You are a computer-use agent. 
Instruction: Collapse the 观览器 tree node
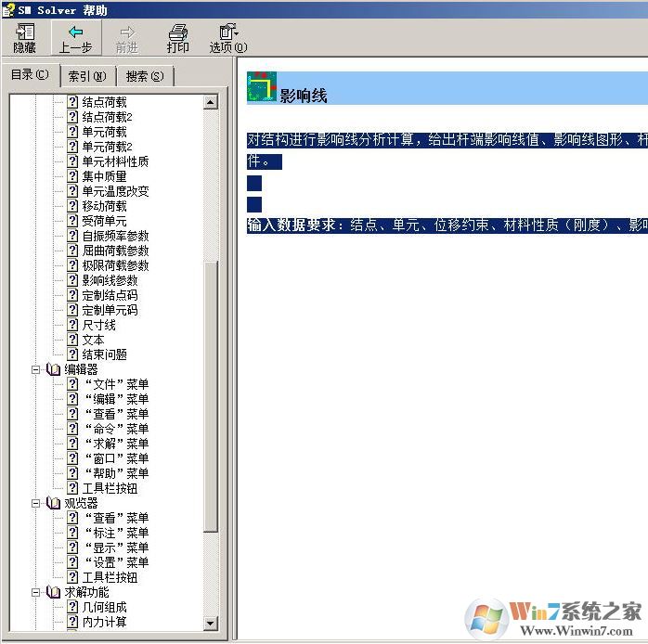click(36, 503)
